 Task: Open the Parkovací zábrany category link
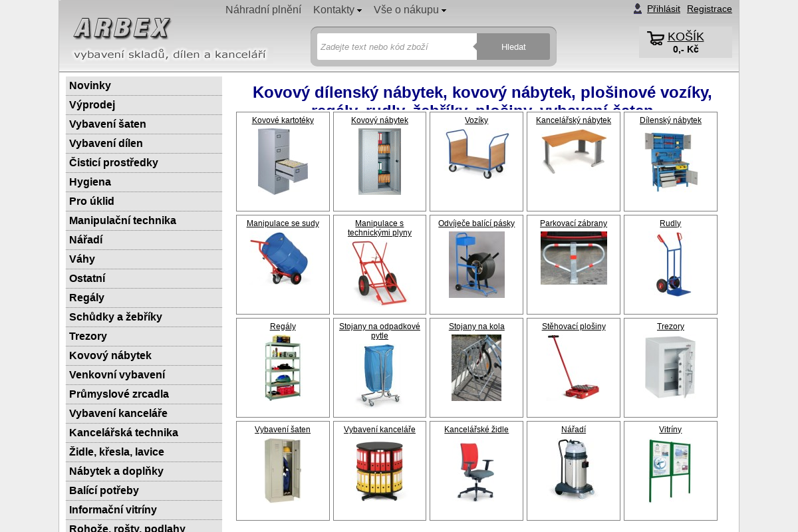pos(573,223)
